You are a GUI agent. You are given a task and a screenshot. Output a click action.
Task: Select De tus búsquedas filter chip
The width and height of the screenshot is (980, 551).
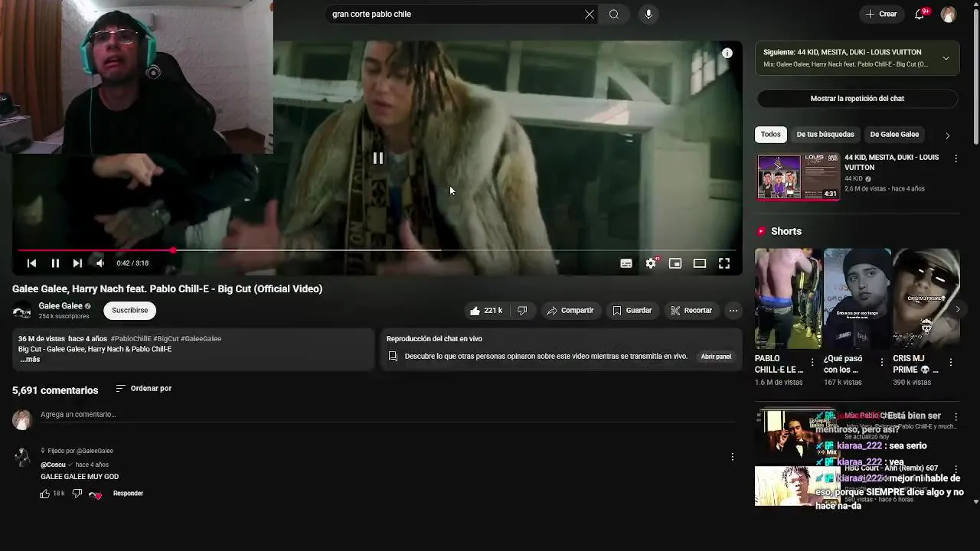point(825,135)
